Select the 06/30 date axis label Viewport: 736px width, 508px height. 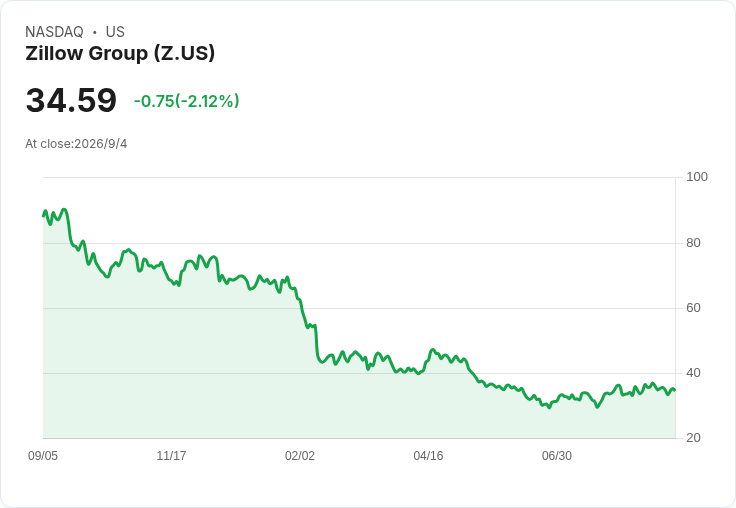coord(557,455)
